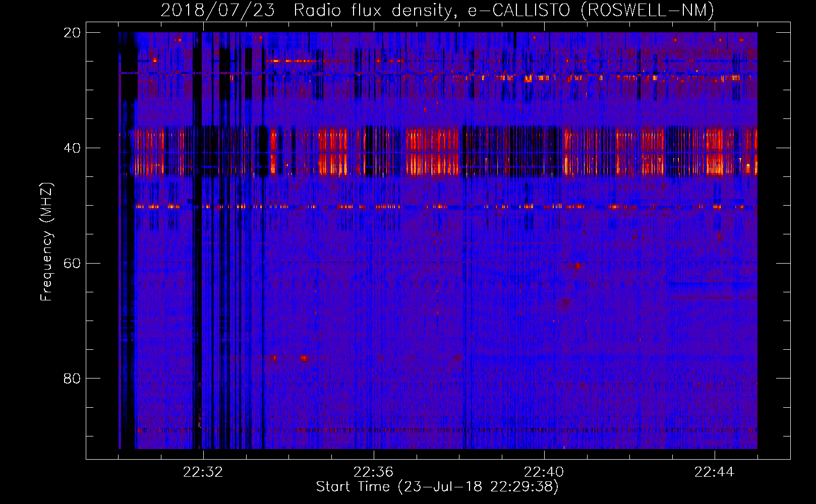Click the '60' frequency tick label
Image resolution: width=816 pixels, height=504 pixels.
pyautogui.click(x=72, y=264)
